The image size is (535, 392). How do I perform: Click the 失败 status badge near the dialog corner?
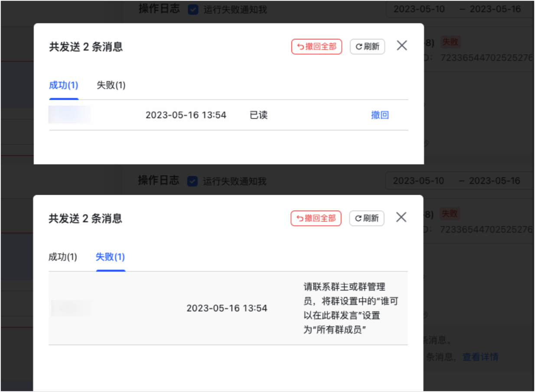coord(450,42)
